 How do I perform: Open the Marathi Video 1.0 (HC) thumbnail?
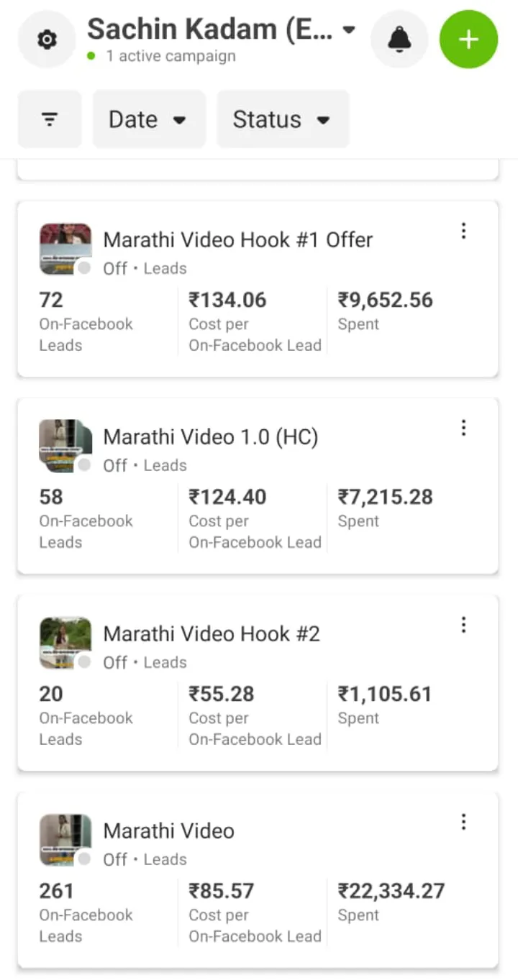[x=65, y=445]
